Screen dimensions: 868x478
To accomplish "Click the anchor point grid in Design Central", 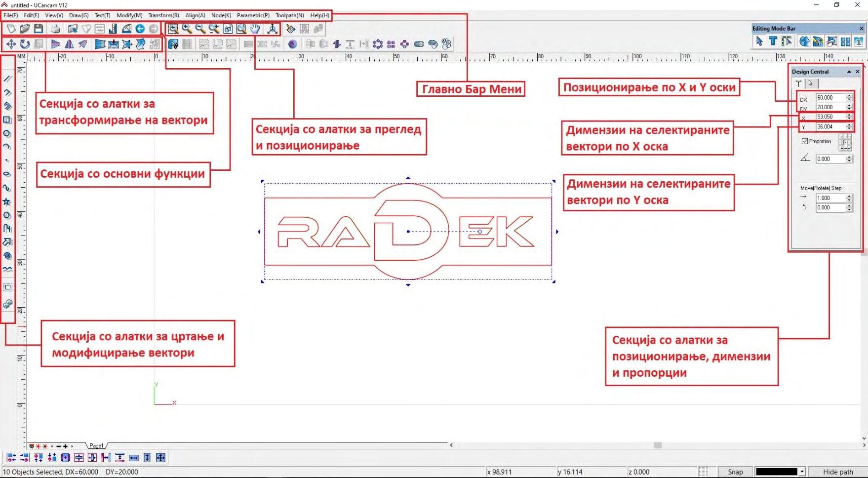I will pyautogui.click(x=845, y=142).
